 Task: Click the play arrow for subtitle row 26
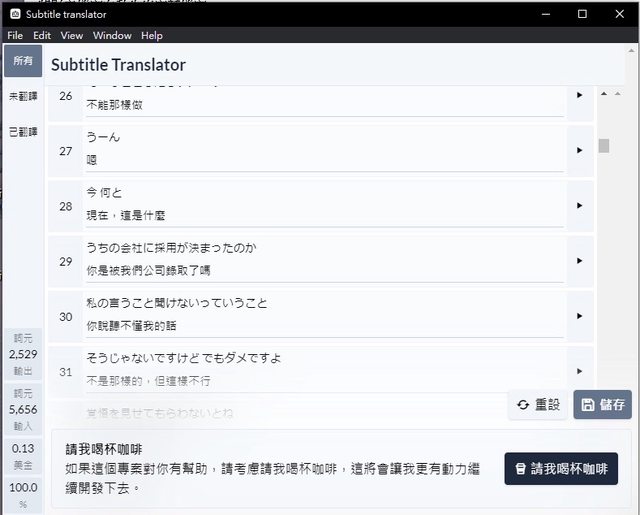pos(579,95)
